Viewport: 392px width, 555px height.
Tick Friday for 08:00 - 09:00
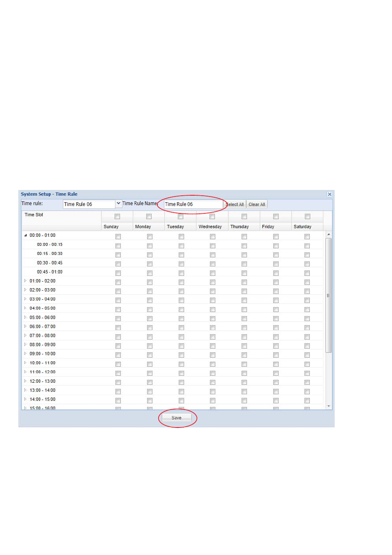pos(276,346)
